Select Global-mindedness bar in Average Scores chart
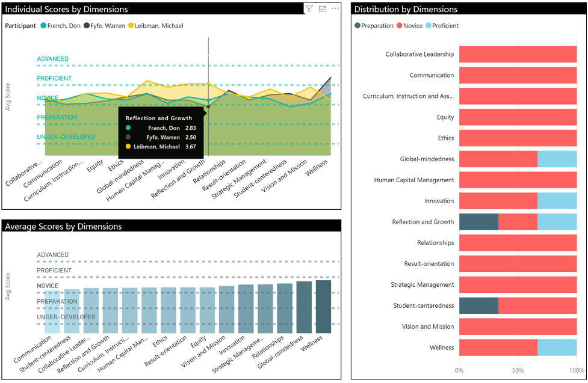588x383 pixels. coord(304,307)
